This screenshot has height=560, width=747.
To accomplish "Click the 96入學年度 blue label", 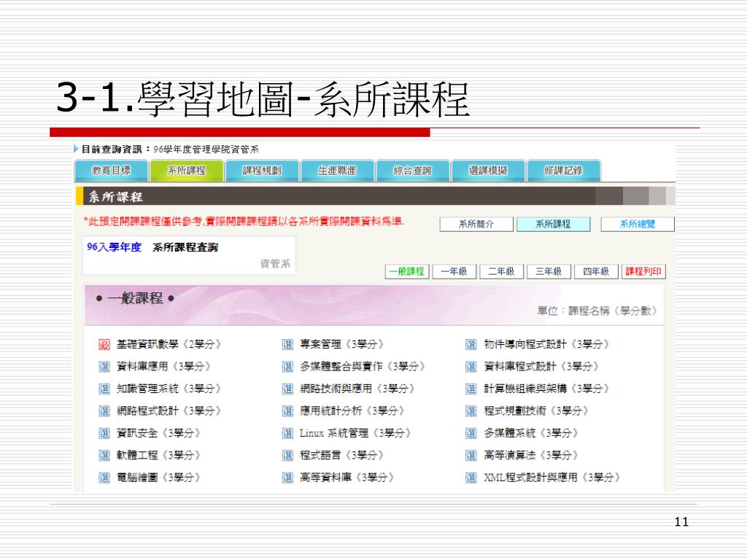I will pyautogui.click(x=115, y=247).
